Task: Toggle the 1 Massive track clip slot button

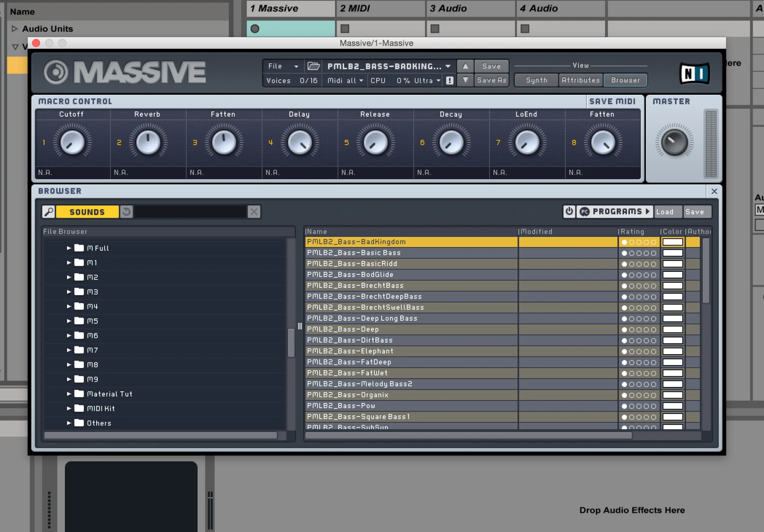Action: [255, 29]
